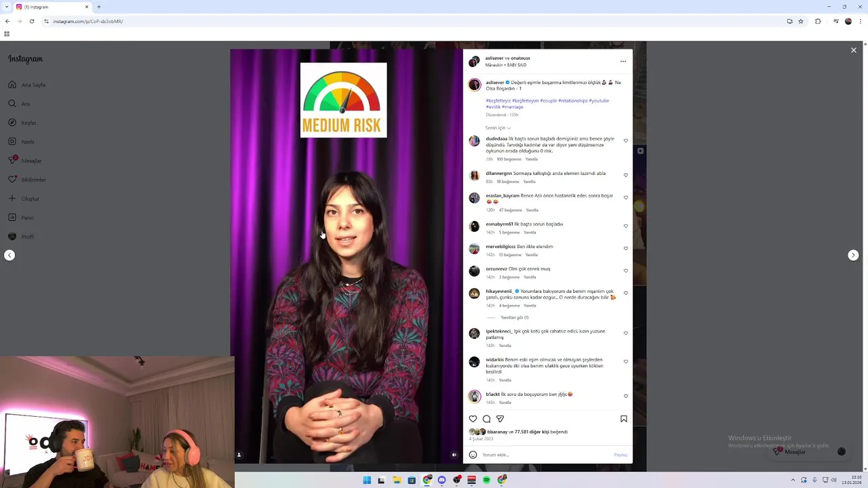Open Bildirimler notifications in the sidebar
Viewport: 868px width, 488px height.
tap(27, 180)
